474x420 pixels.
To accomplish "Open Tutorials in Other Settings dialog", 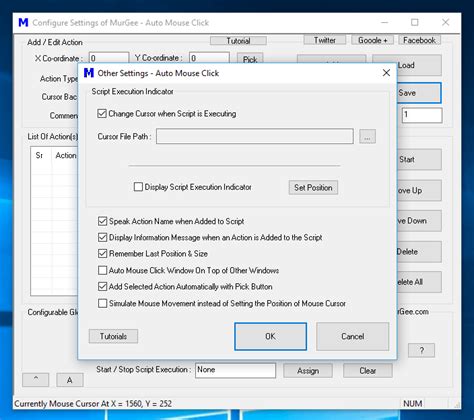I will pyautogui.click(x=113, y=336).
